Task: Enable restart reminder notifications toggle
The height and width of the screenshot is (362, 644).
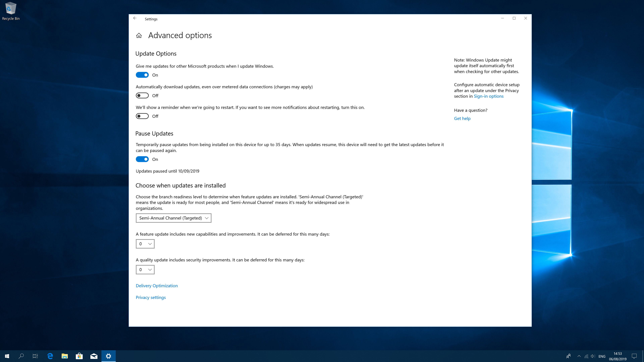Action: tap(142, 116)
